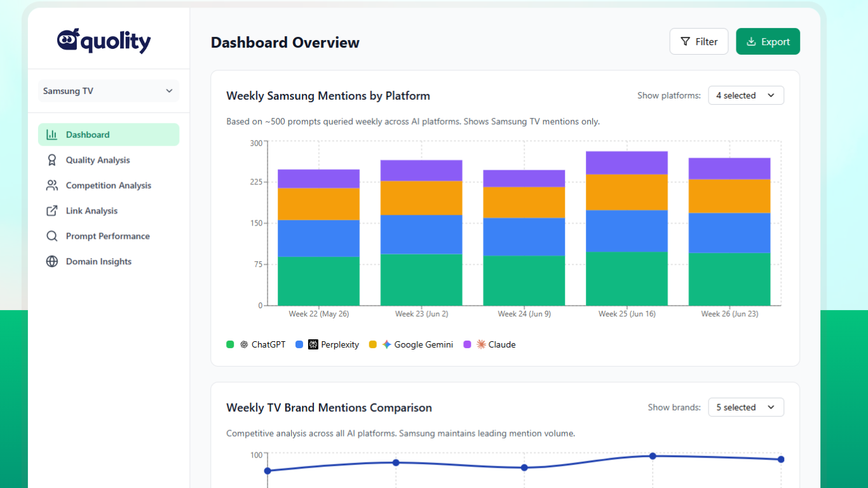Click the last data point on line chart
The height and width of the screenshot is (488, 868).
(x=781, y=459)
